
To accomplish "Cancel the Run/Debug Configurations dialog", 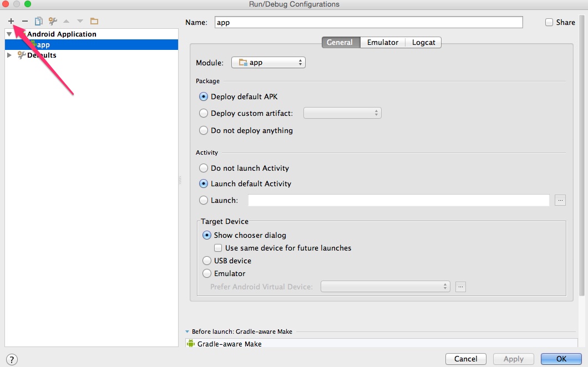I will 465,359.
